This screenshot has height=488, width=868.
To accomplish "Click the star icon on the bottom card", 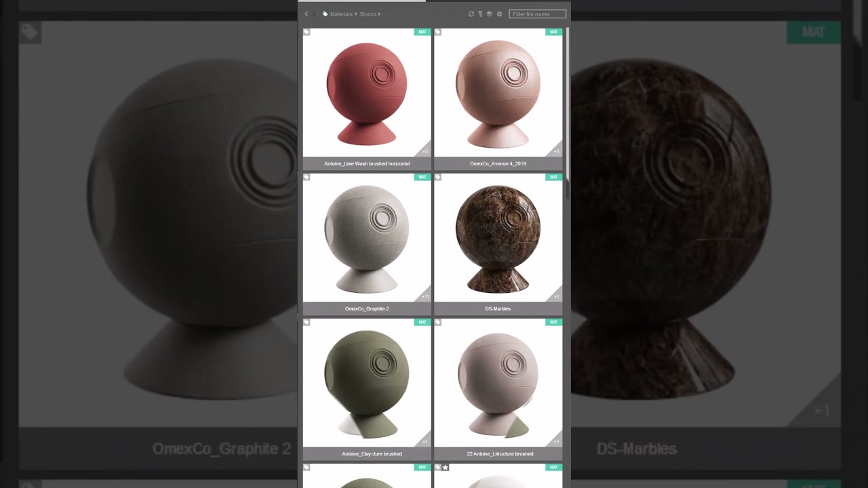I will point(446,467).
